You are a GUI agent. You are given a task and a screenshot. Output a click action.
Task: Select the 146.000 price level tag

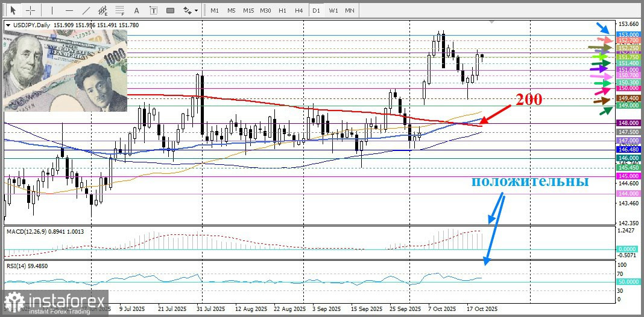pos(628,158)
